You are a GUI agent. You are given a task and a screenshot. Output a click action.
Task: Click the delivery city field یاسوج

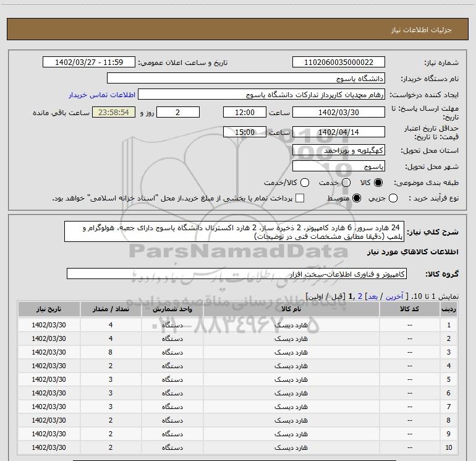[339, 166]
